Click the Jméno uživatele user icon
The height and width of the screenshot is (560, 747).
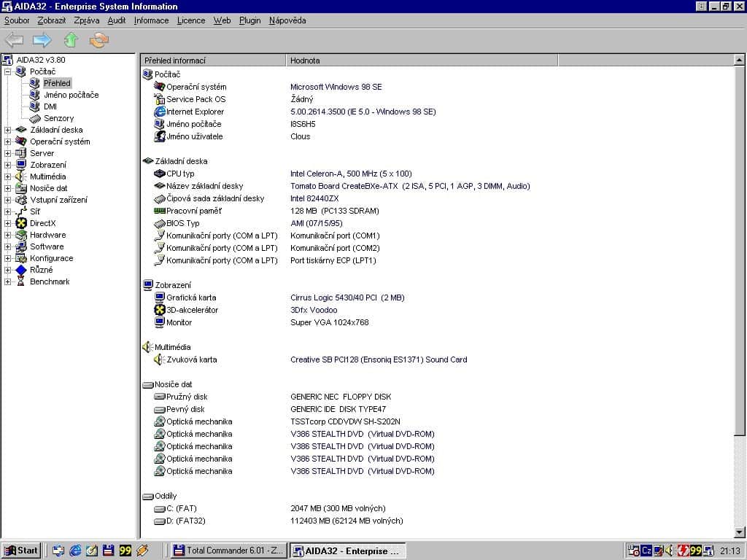tap(160, 136)
